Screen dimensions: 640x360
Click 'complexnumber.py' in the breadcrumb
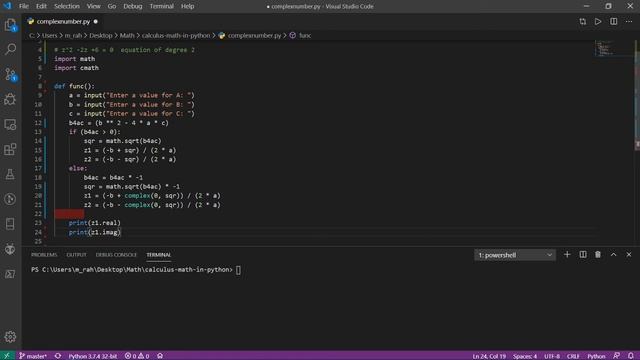[254, 36]
